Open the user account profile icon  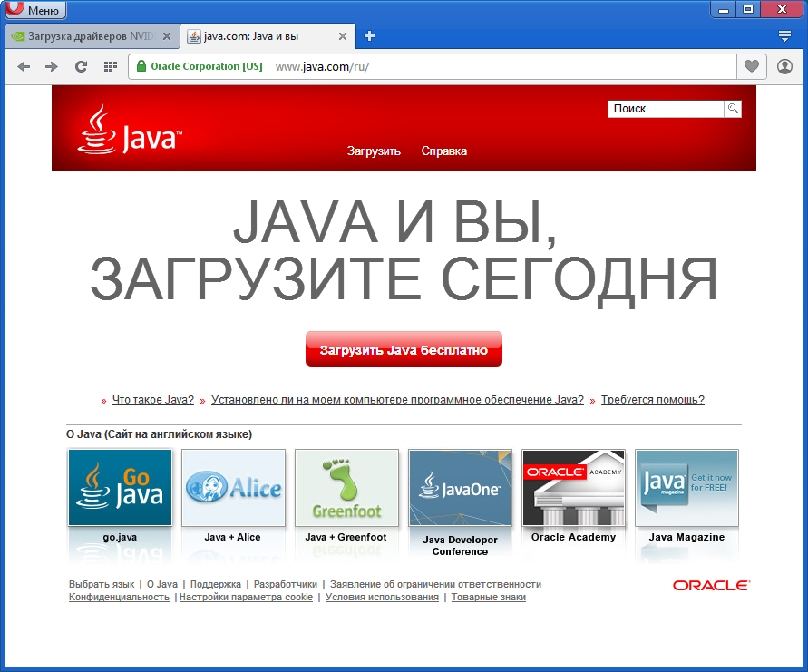(784, 66)
